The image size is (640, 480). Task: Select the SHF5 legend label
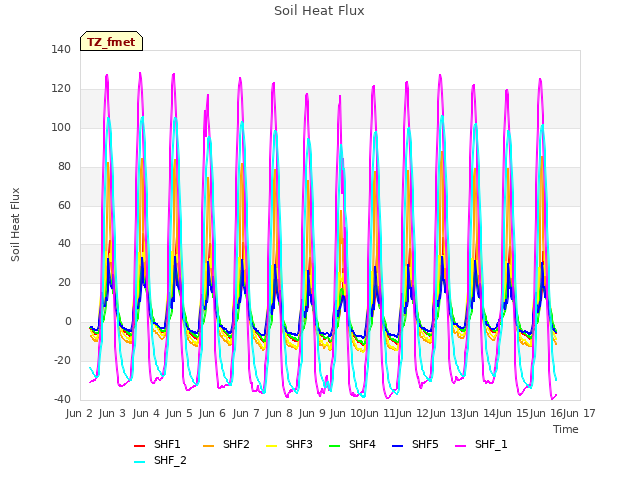click(425, 444)
